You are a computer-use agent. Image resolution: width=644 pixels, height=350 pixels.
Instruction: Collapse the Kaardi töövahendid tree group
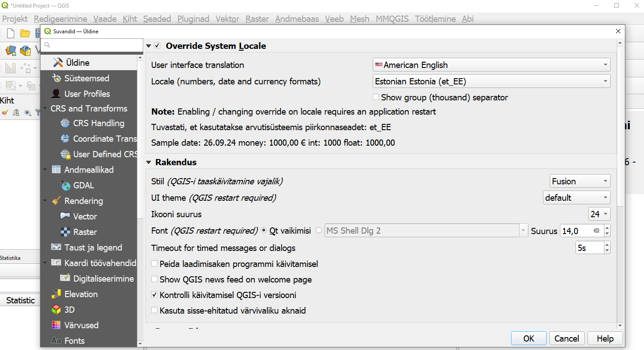pos(45,263)
